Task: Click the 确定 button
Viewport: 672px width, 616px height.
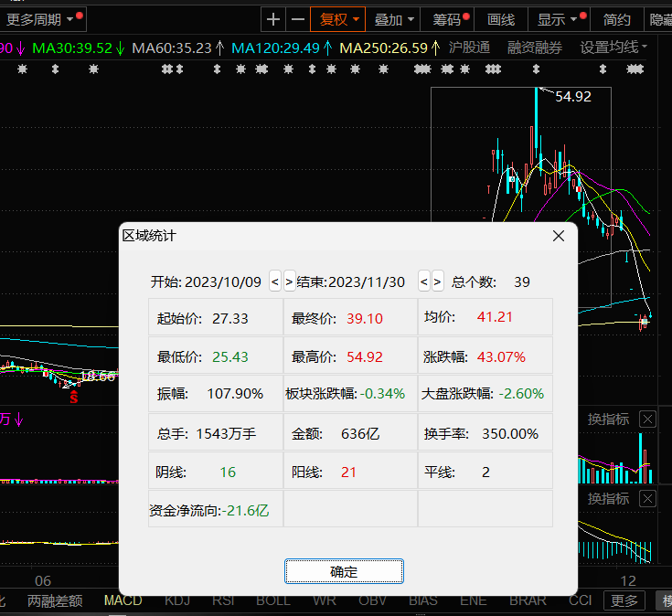Action: (344, 571)
